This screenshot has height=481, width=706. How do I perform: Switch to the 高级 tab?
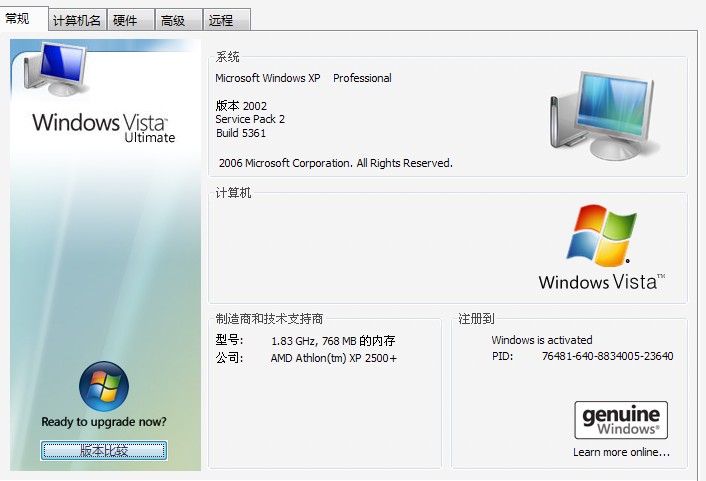(x=178, y=20)
